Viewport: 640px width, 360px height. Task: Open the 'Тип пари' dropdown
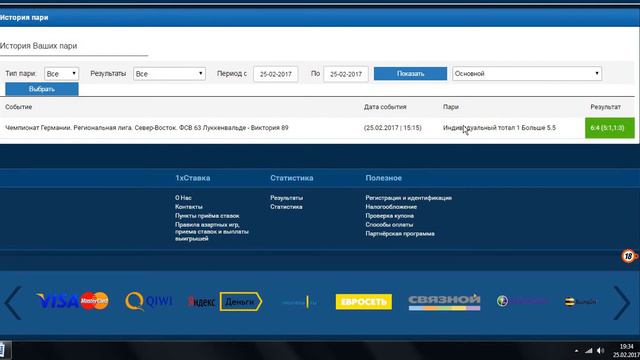(x=62, y=73)
